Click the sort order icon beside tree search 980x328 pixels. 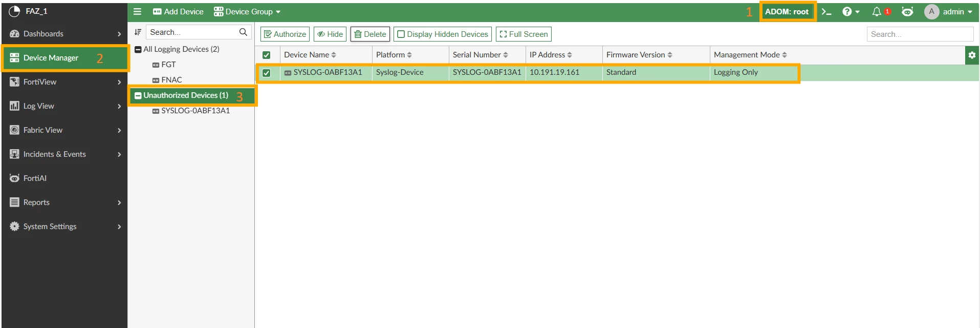[138, 32]
